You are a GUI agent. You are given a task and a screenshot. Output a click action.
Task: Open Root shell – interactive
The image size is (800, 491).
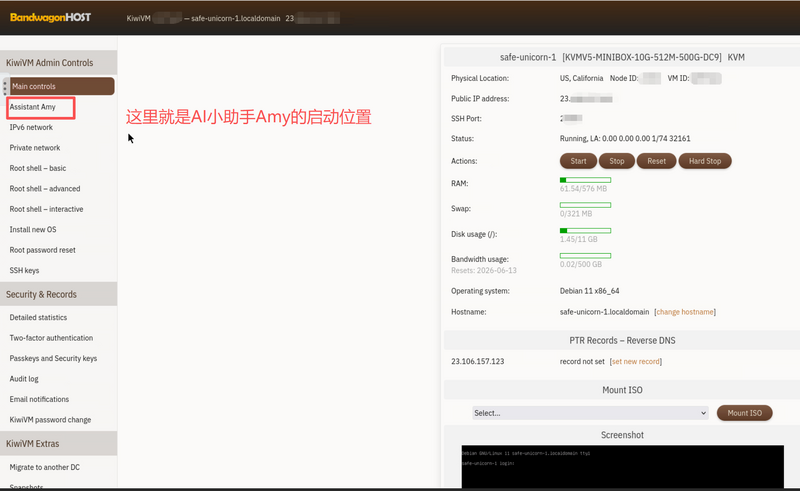[46, 209]
